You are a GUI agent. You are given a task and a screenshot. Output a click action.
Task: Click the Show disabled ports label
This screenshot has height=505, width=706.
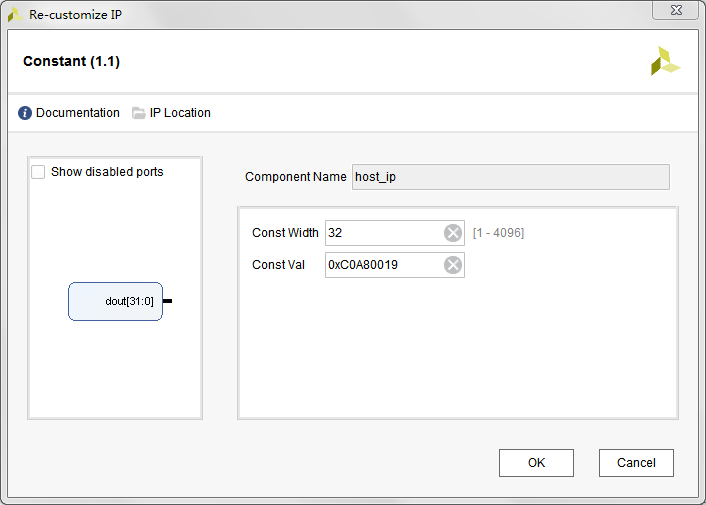107,172
